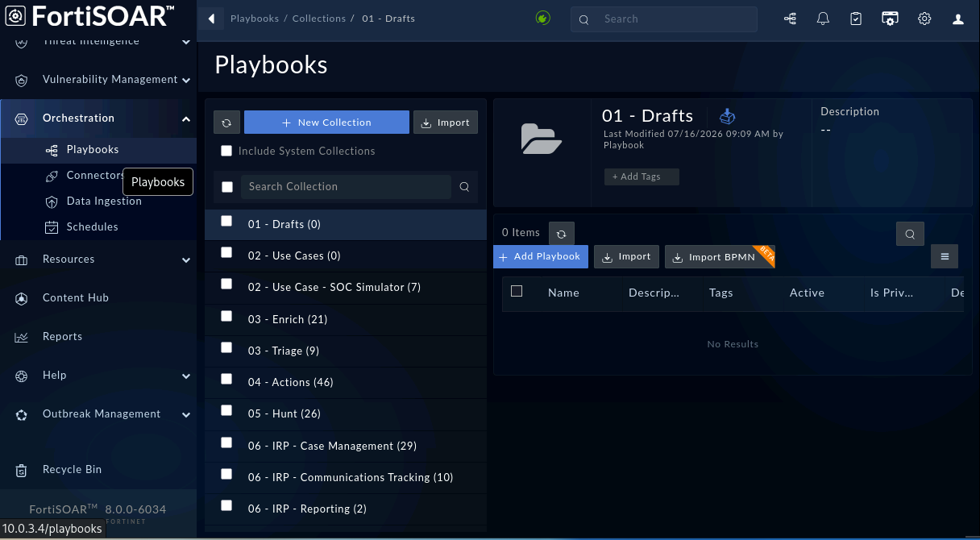Click the Vulnerability Management shield icon
This screenshot has width=980, height=540.
(x=22, y=80)
